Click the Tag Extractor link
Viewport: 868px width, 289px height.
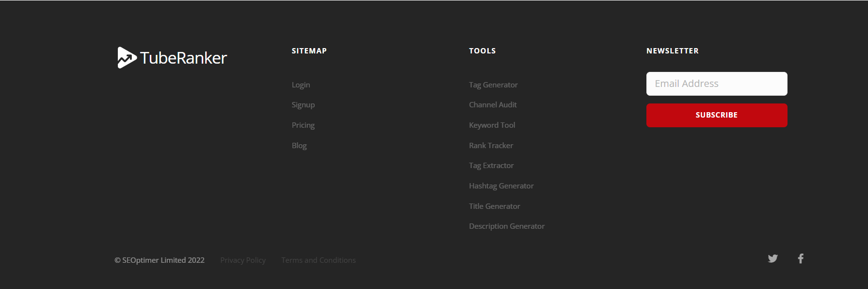[x=491, y=166]
